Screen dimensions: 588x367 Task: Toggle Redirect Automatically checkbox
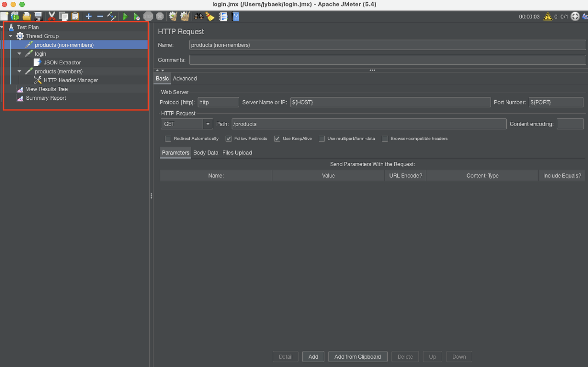168,138
